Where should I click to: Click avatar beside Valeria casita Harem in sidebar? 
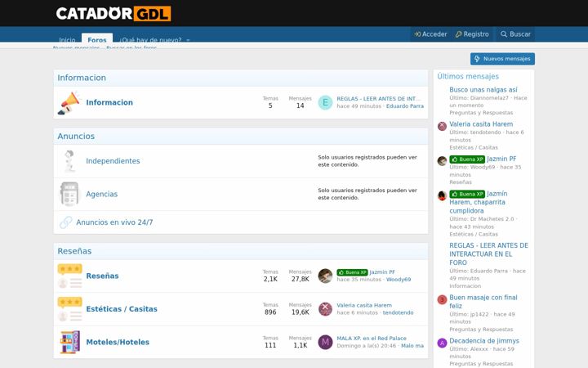click(442, 126)
